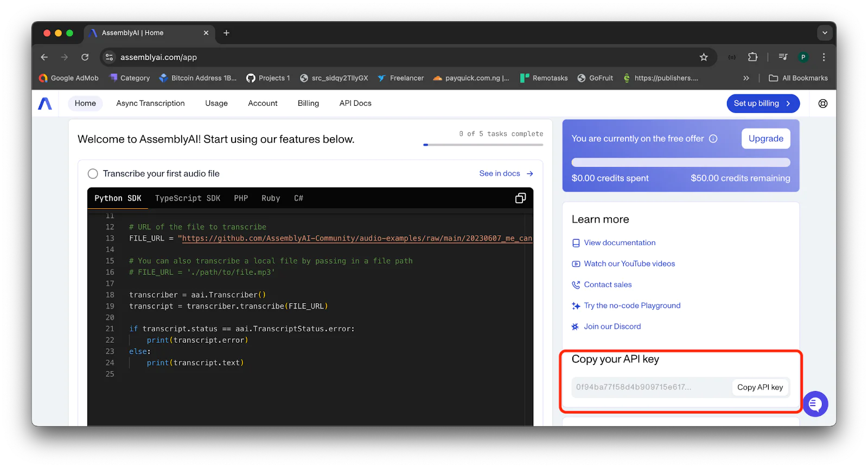This screenshot has height=468, width=868.
Task: Open API Docs from navigation
Action: point(355,103)
